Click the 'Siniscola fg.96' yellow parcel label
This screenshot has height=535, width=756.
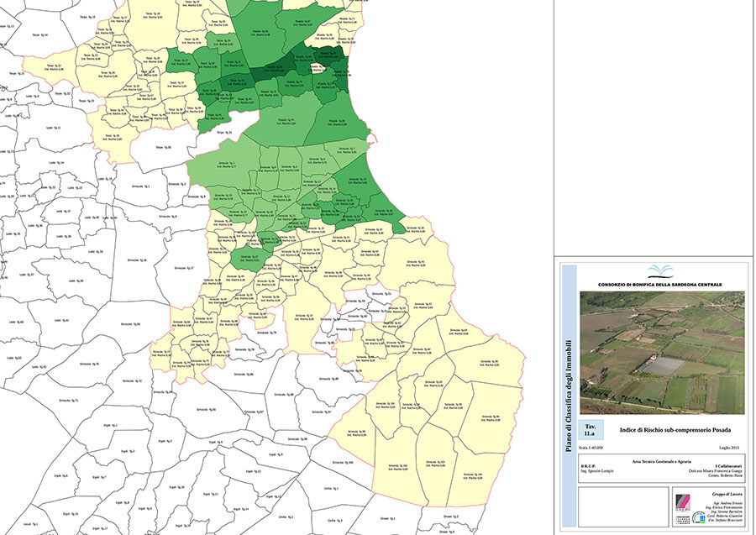point(491,418)
